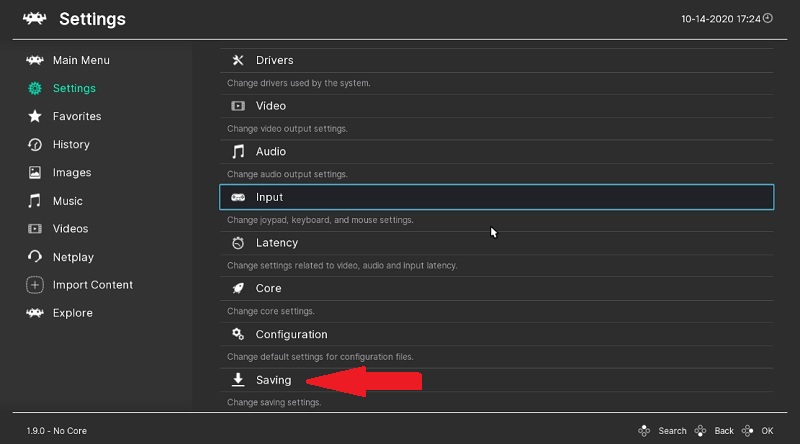Viewport: 800px width, 444px height.
Task: Click the Explore invader icon
Action: click(x=35, y=313)
